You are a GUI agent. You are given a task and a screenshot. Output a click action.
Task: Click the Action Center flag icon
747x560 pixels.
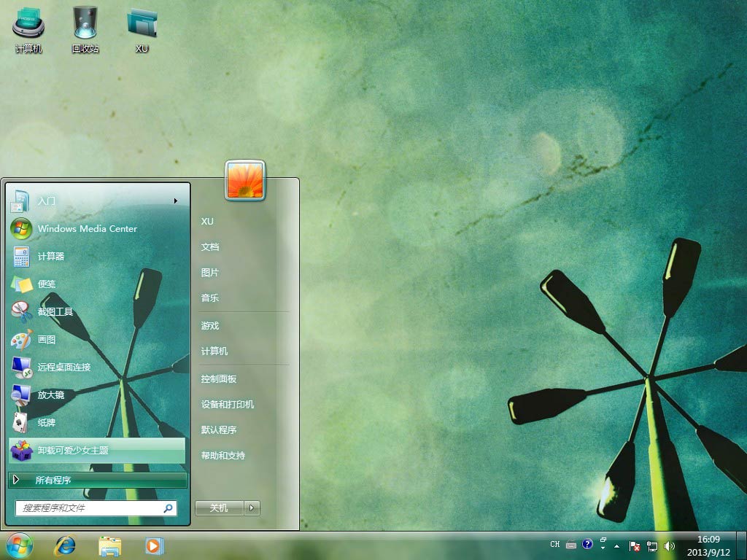[635, 545]
